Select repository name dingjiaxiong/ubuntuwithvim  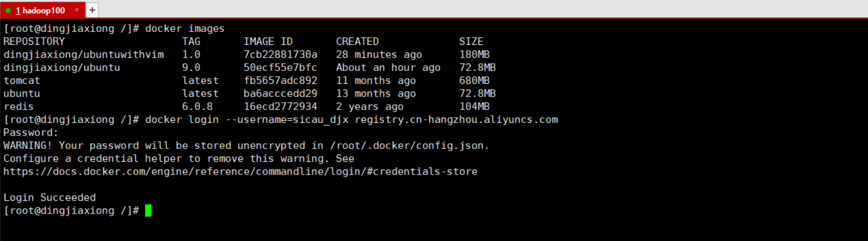pos(84,55)
